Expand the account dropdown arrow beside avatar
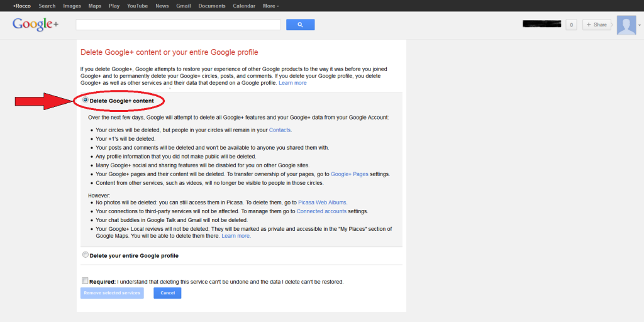 [x=639, y=25]
